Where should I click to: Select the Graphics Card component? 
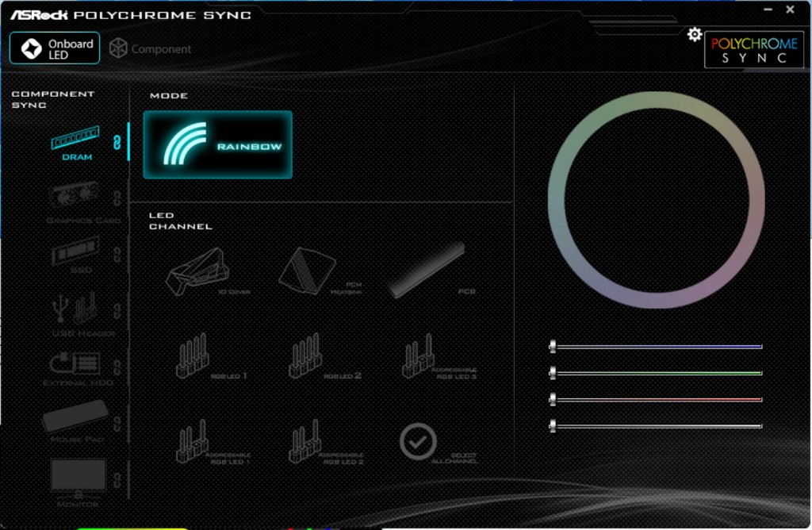tap(76, 196)
